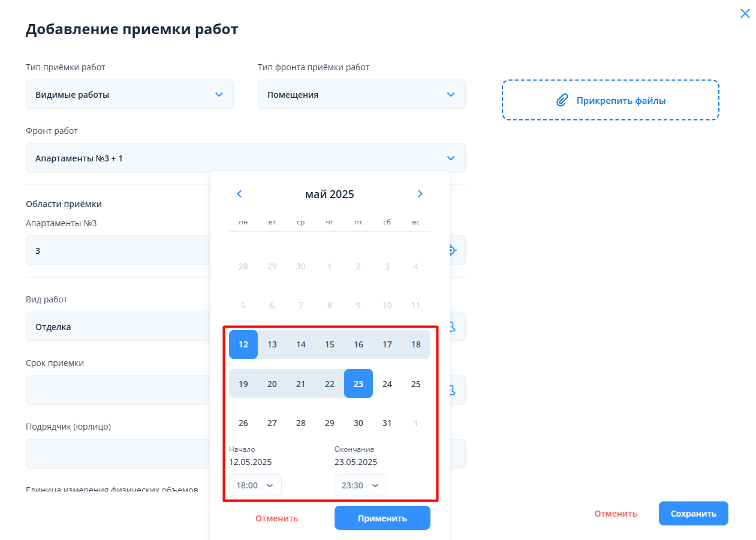The height and width of the screenshot is (540, 756).
Task: Close the dialog with the X icon
Action: pos(745,13)
